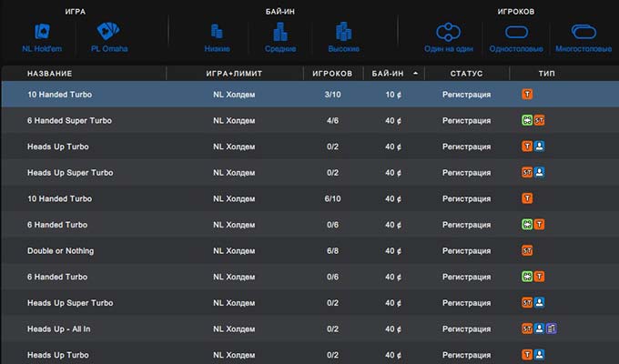Filter by Средние buy-in chips icon
619x364 pixels.
click(279, 32)
